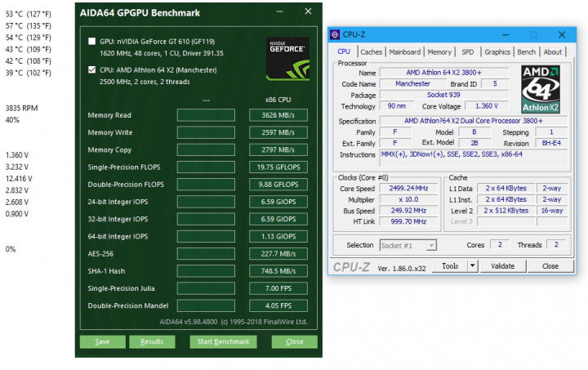Click the 9.88 GFLOPS double-precision result
This screenshot has height=370, width=588.
pyautogui.click(x=278, y=185)
